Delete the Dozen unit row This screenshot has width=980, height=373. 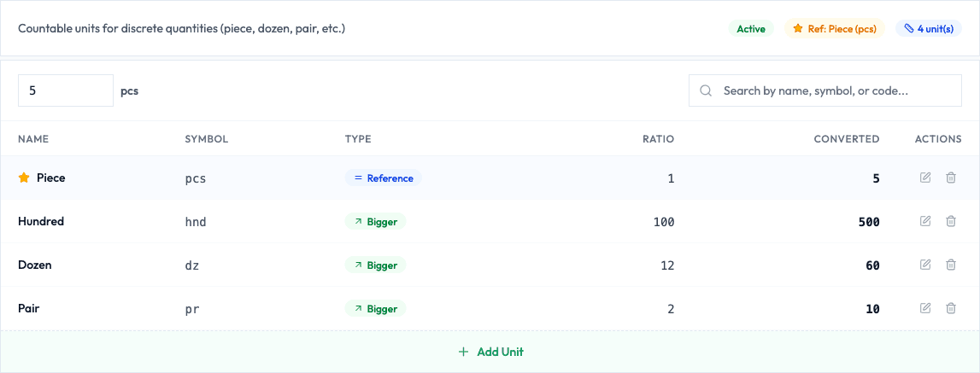pyautogui.click(x=951, y=265)
